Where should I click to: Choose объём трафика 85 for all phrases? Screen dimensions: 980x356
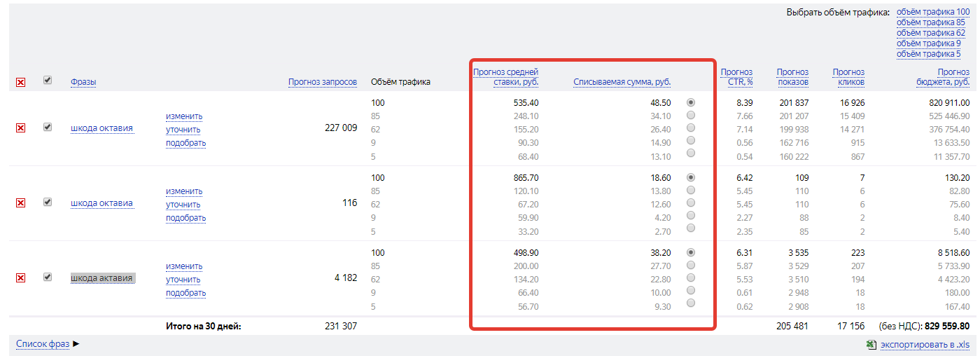coord(930,22)
